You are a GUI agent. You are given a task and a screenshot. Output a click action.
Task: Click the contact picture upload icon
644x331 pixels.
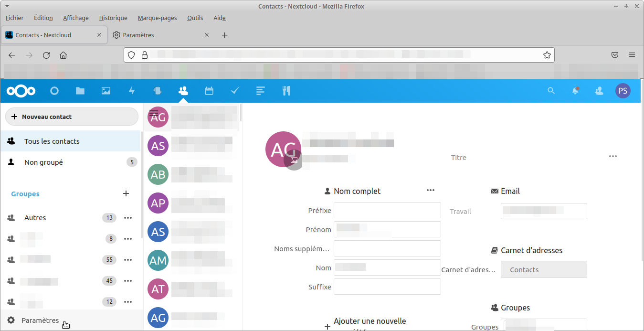tap(294, 160)
